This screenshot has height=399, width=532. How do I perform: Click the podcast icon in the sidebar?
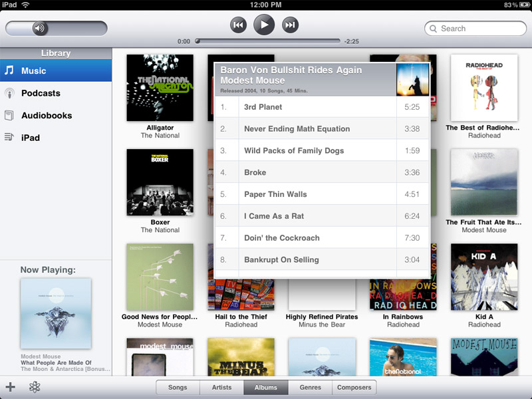(9, 93)
